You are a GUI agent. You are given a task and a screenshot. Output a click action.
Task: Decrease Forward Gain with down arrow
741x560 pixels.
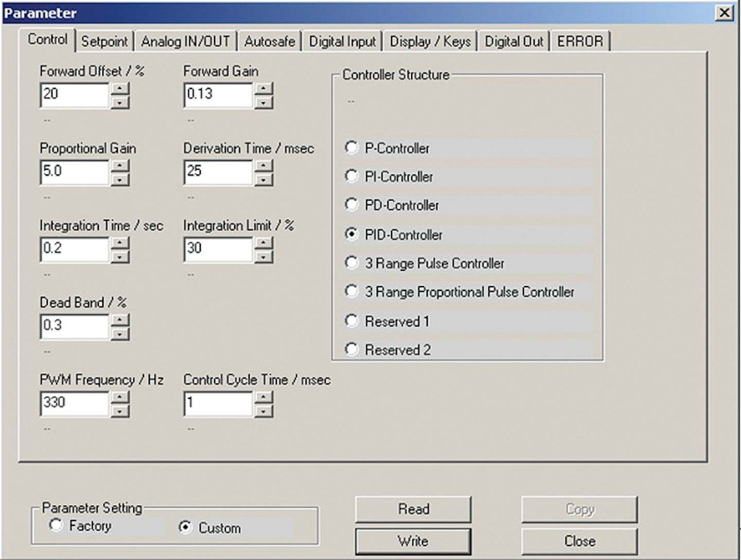pyautogui.click(x=263, y=102)
